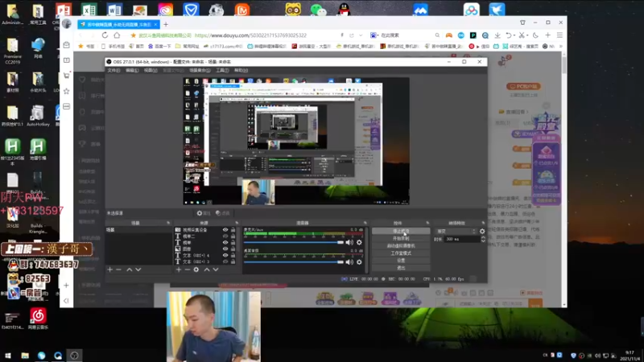Open search engine selector dropdown

374,35
